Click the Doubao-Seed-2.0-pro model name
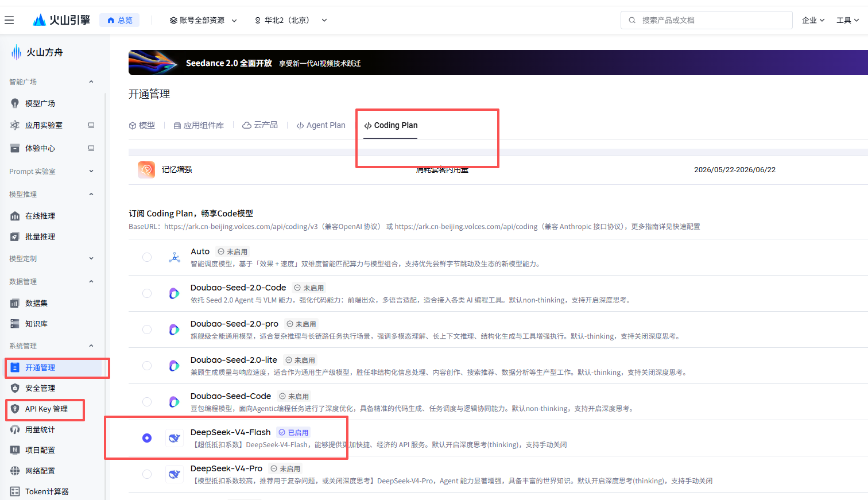 pos(234,324)
